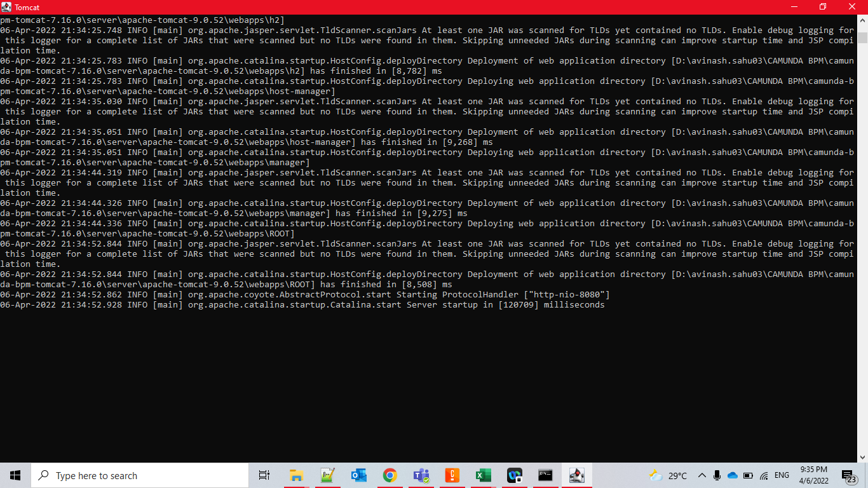Open the Webex app from the taskbar
Screen dimensions: 868x488
(x=514, y=475)
